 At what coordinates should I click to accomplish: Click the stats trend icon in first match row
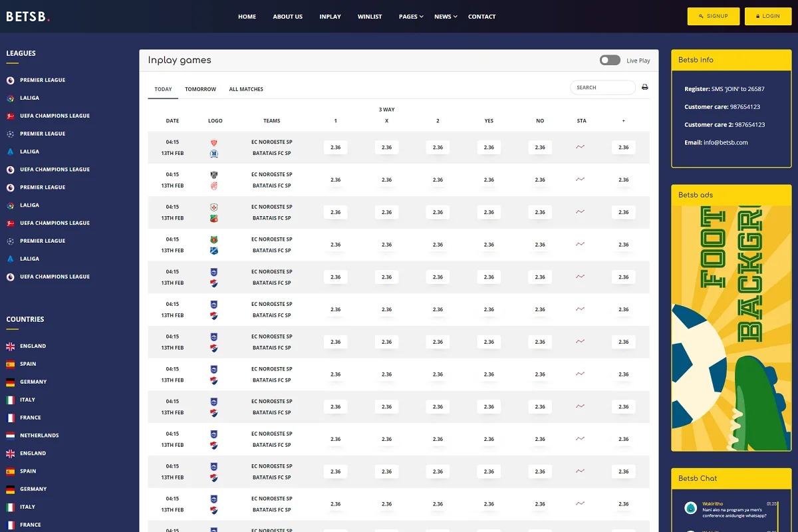[x=581, y=147]
